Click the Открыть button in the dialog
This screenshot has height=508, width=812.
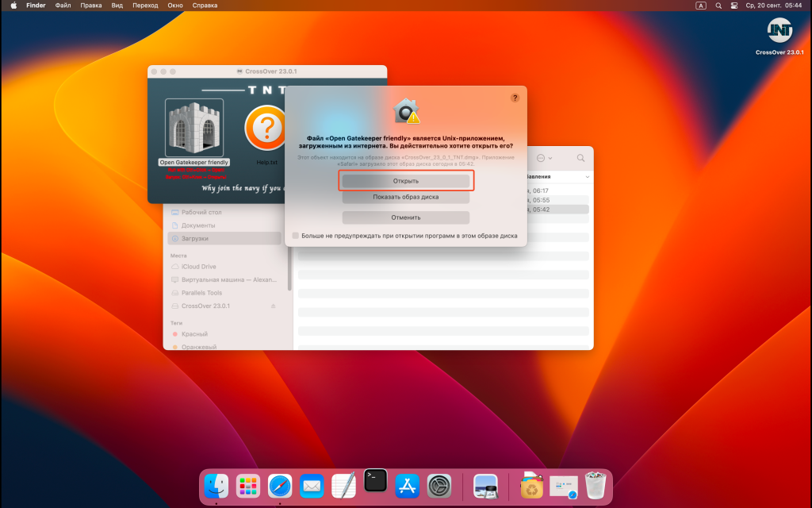pos(405,181)
